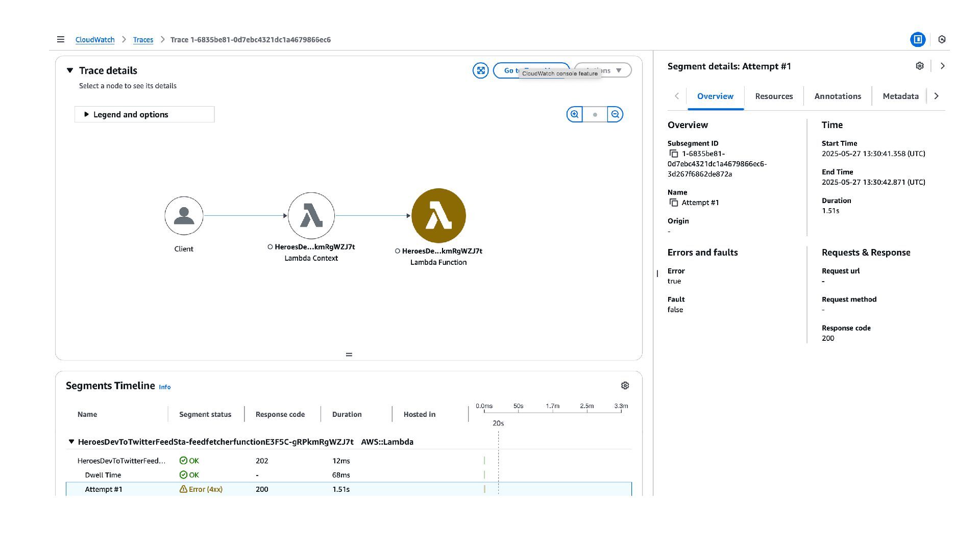Image resolution: width=980 pixels, height=551 pixels.
Task: Select the Attempt #1 segment row
Action: tap(349, 489)
